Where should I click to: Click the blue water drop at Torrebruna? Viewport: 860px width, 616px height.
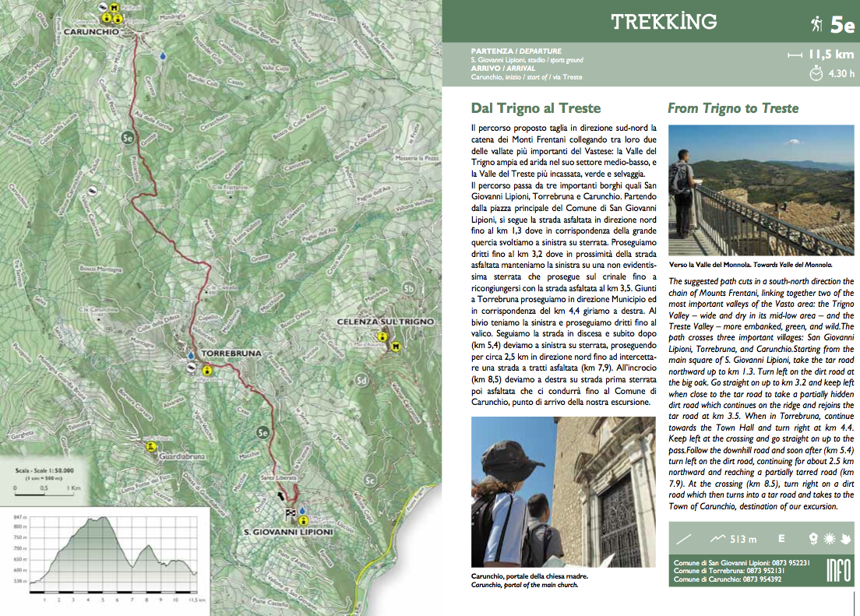(x=191, y=356)
